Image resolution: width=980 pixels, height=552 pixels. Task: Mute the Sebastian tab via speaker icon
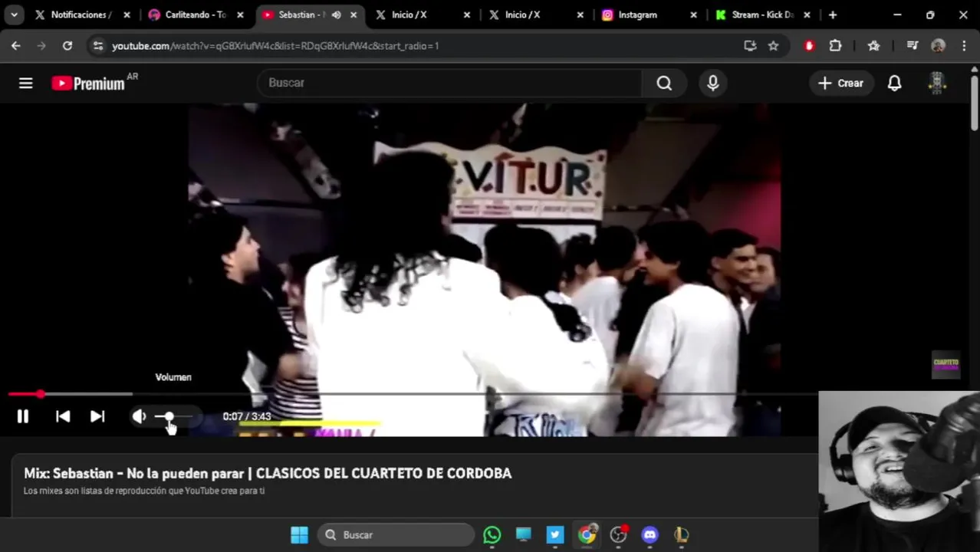click(x=336, y=15)
